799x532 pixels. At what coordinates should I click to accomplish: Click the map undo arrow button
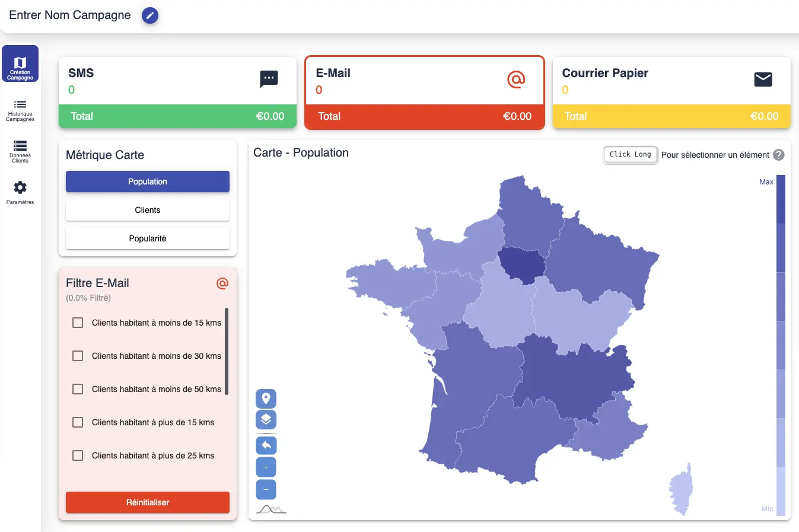coord(266,445)
